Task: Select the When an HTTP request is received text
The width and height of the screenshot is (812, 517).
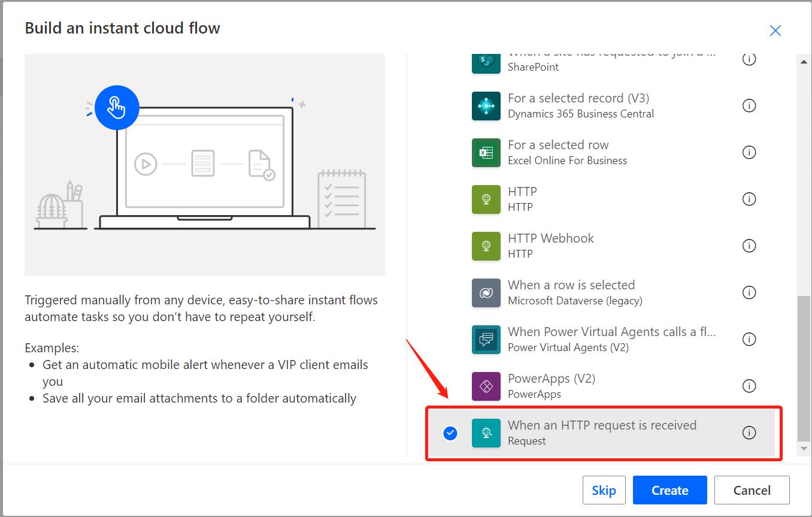Action: point(602,425)
